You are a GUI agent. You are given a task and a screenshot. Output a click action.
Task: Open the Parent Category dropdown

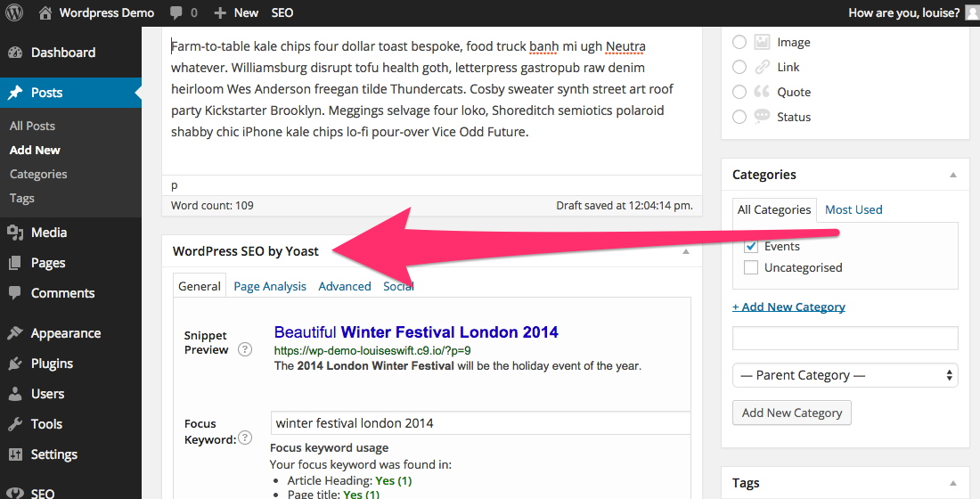click(x=845, y=375)
